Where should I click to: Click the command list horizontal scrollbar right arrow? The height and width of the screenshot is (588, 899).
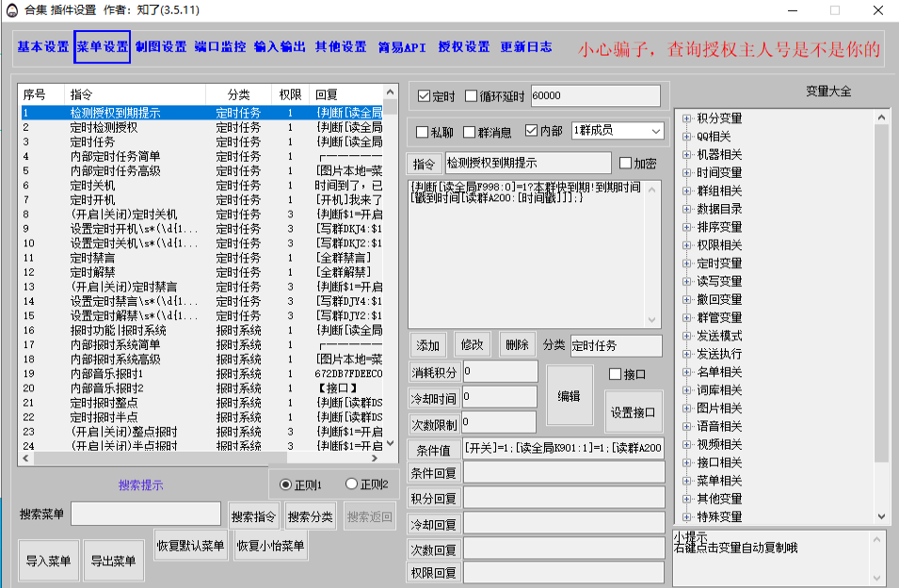click(x=377, y=458)
